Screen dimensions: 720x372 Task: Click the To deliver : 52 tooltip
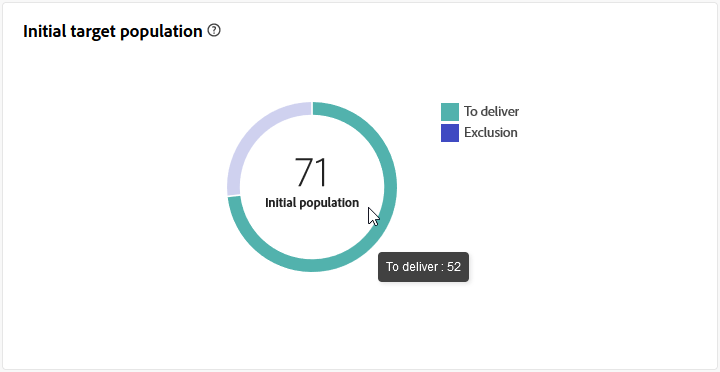click(423, 267)
